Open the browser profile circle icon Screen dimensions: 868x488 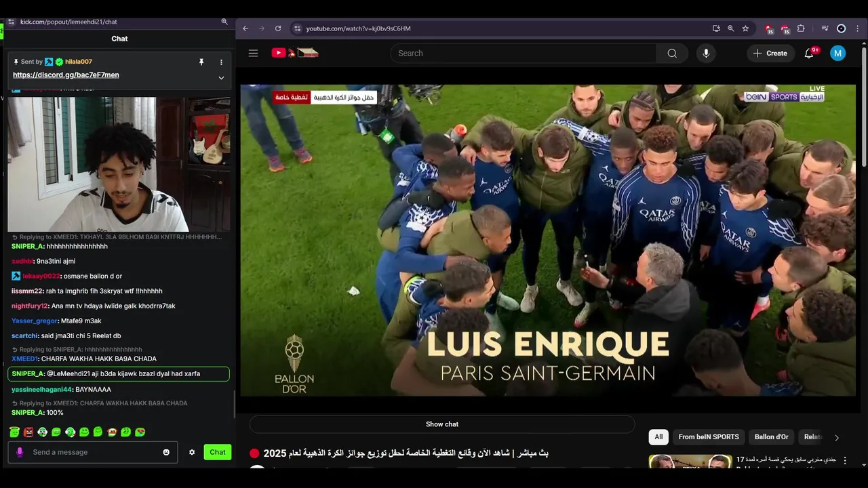pos(841,28)
